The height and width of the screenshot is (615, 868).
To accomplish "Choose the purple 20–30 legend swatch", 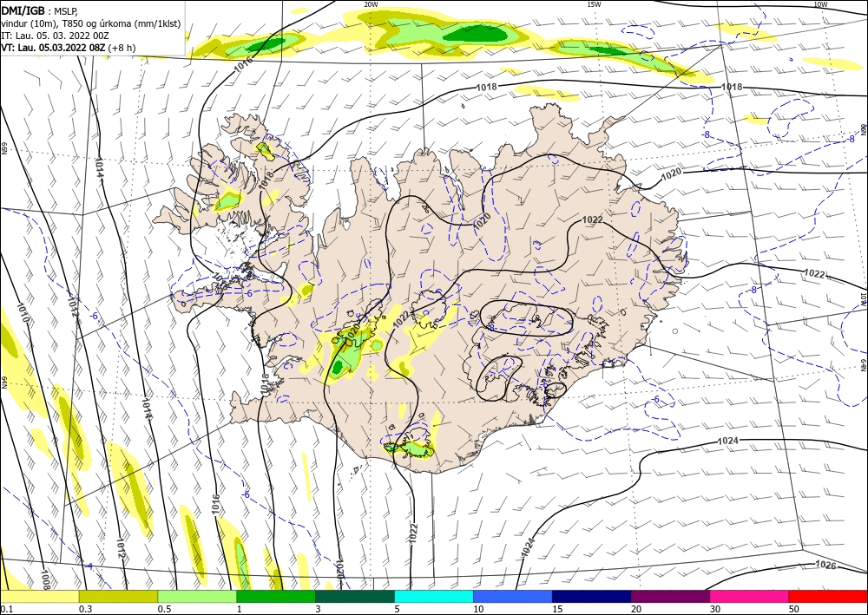I will [670, 596].
